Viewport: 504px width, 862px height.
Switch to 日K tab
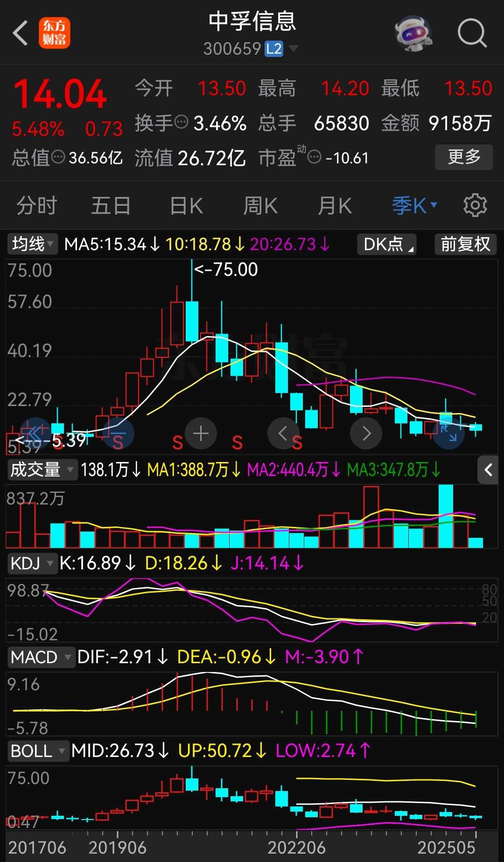pos(186,205)
